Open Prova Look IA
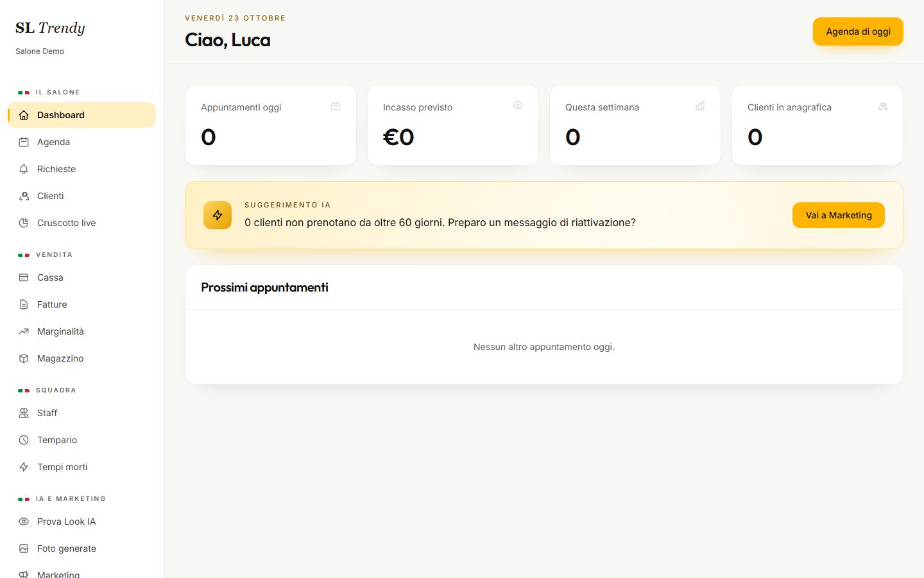The image size is (924, 578). coord(82,521)
